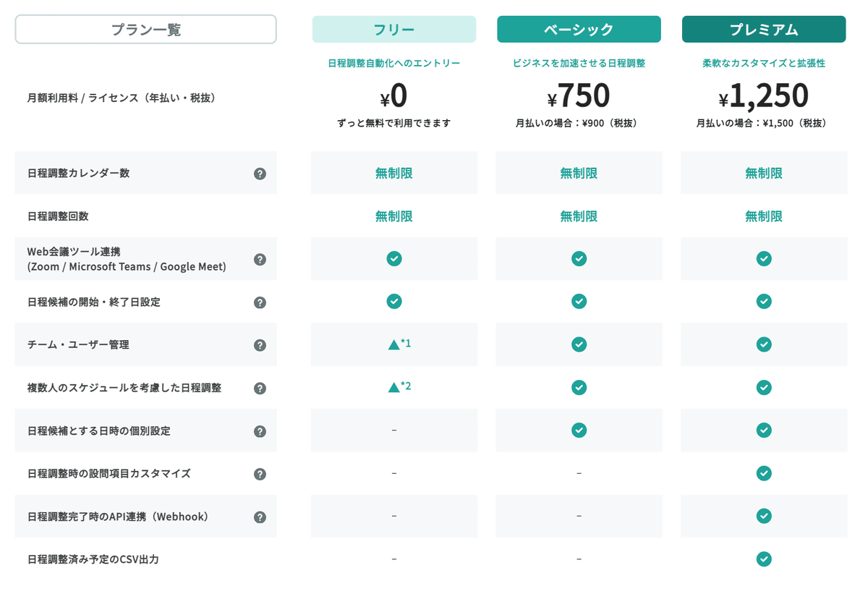Select the プレミアム plan header
The height and width of the screenshot is (594, 868).
764,29
